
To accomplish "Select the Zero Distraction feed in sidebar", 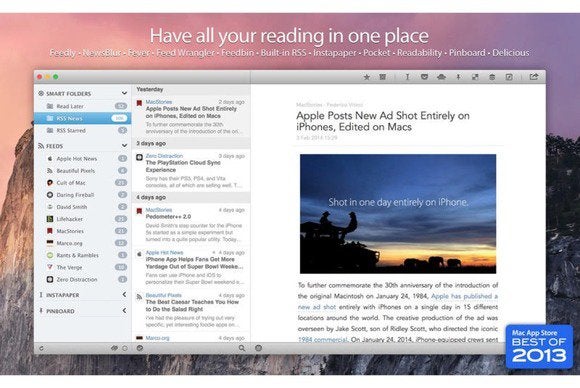I will [x=82, y=279].
